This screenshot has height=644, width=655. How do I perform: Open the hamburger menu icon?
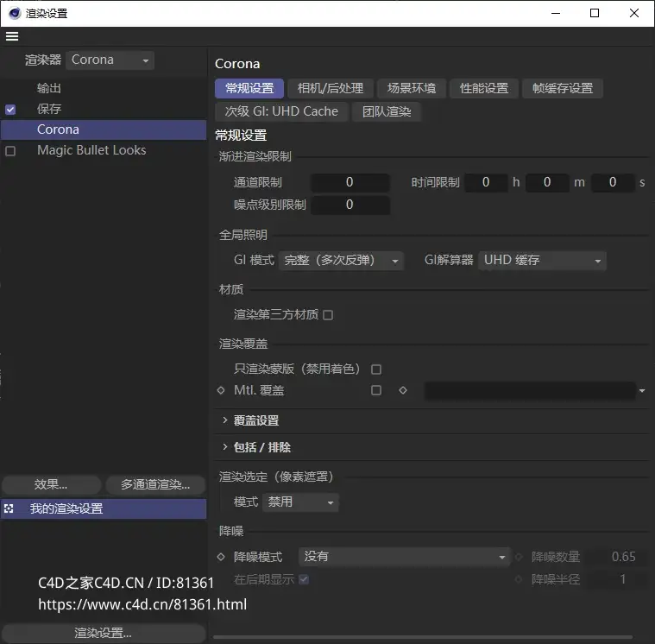point(12,36)
